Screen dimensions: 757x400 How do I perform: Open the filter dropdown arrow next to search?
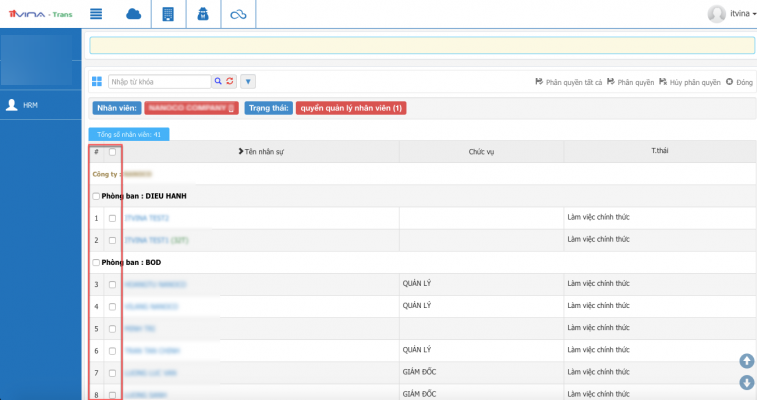249,81
